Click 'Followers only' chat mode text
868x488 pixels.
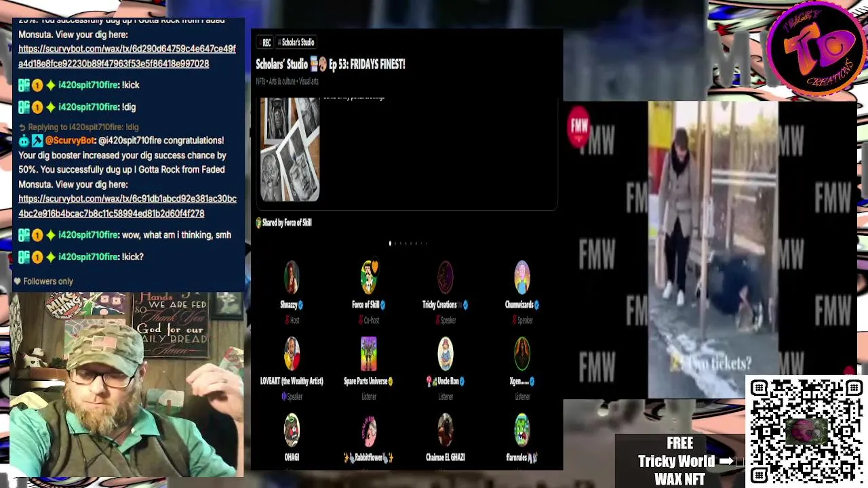[x=48, y=281]
